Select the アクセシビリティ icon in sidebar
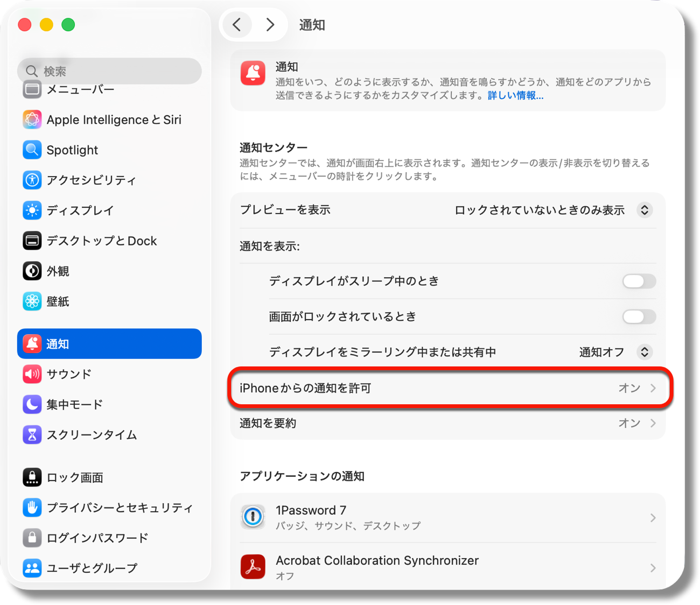This screenshot has width=700, height=605. pyautogui.click(x=32, y=180)
